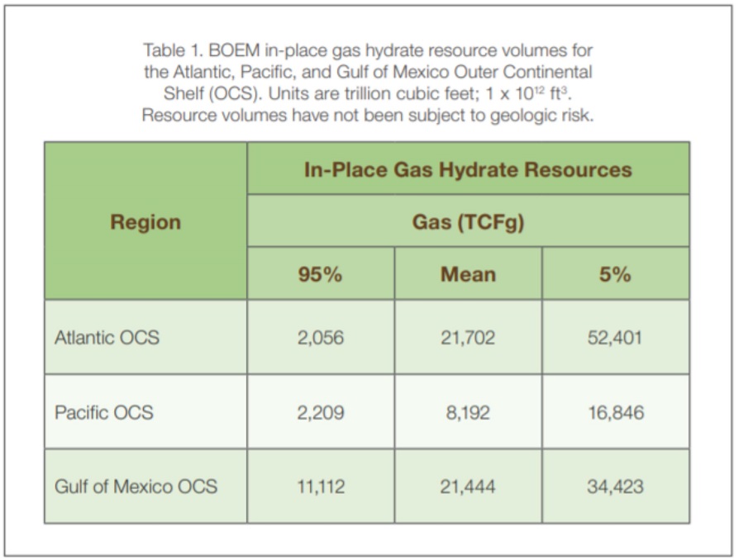
Task: Click the Atlantic 5% value 52,401
Action: 615,337
